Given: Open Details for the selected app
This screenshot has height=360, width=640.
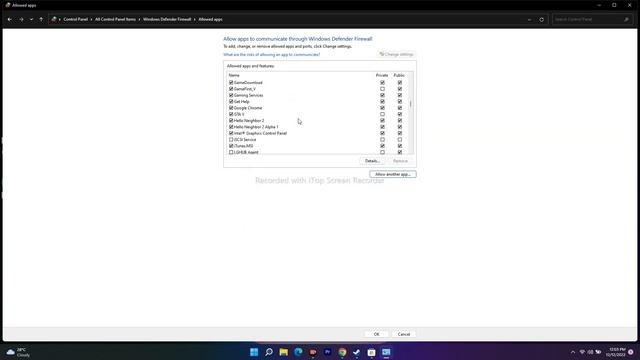Looking at the screenshot, I should tap(372, 161).
